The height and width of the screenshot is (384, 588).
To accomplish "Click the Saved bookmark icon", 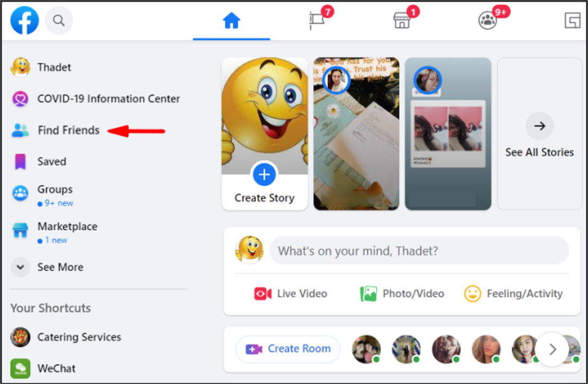I will (20, 162).
